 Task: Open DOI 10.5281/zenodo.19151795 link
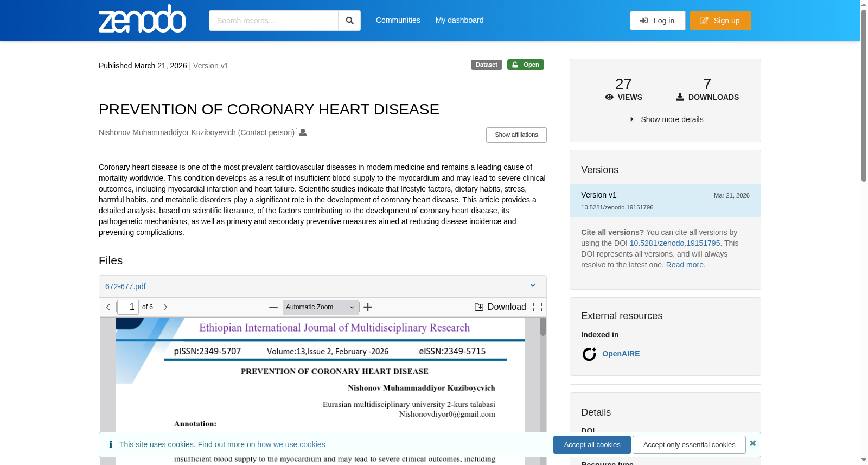pos(675,243)
